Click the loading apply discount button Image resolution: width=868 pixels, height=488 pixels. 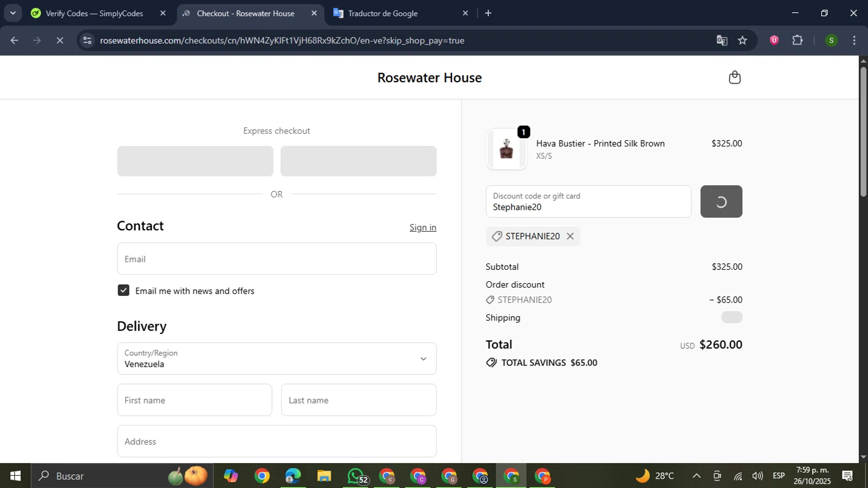click(x=721, y=201)
